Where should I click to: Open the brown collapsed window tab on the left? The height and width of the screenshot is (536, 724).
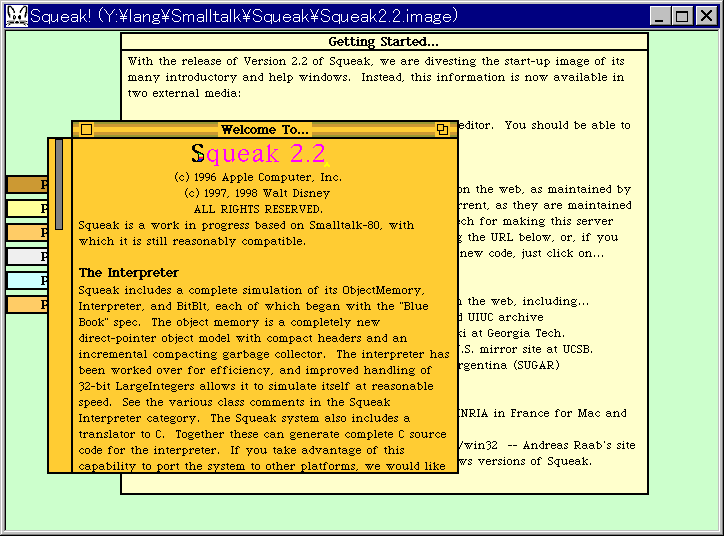point(27,184)
